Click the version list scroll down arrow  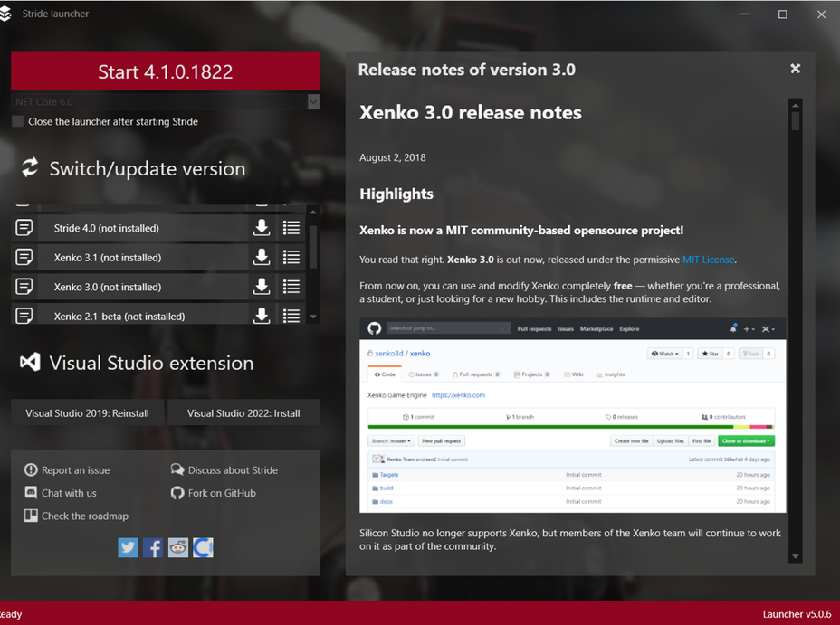tap(313, 317)
